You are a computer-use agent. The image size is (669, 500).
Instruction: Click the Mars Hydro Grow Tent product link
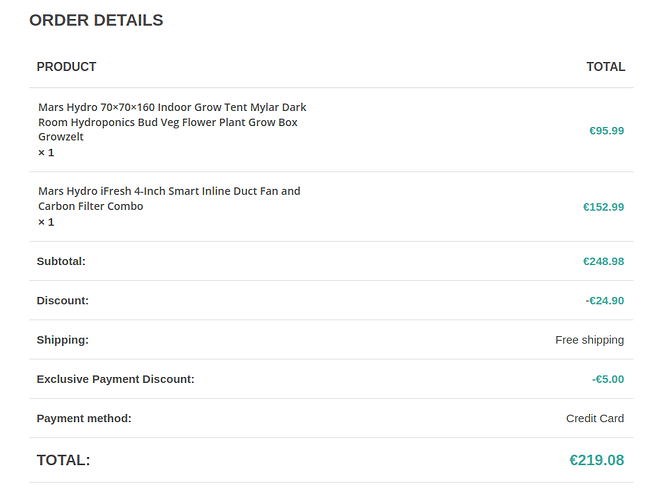click(x=172, y=122)
